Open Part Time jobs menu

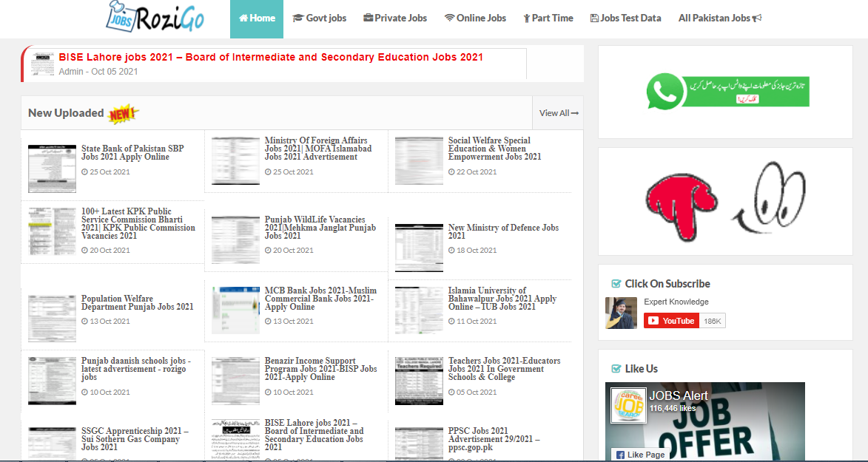point(548,18)
